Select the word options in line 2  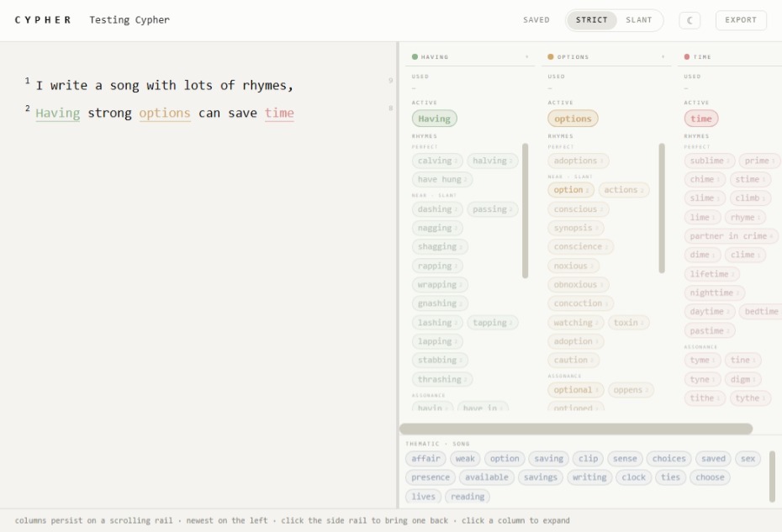(x=165, y=113)
